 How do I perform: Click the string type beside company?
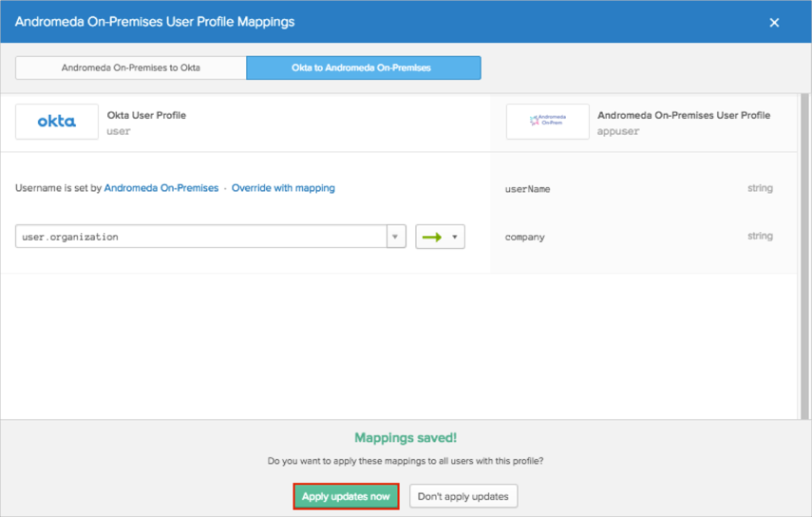pos(760,236)
